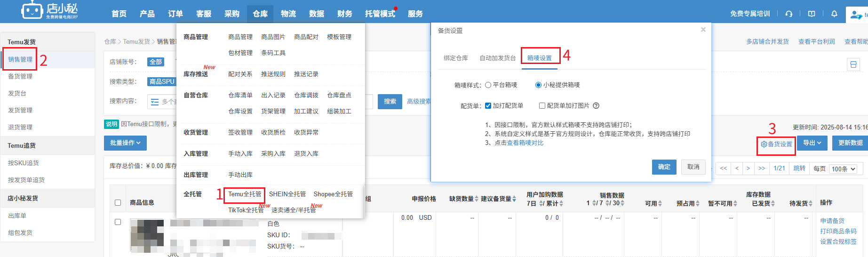This screenshot has width=868, height=257.
Task: Check the first product row checkbox
Action: pyautogui.click(x=118, y=222)
